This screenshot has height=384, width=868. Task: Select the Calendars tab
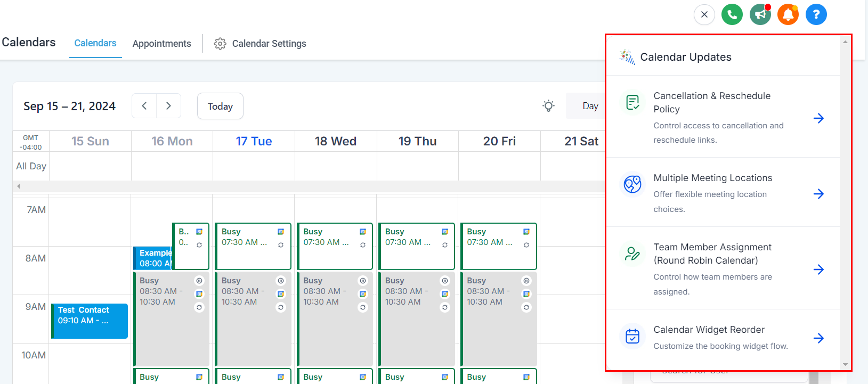95,43
